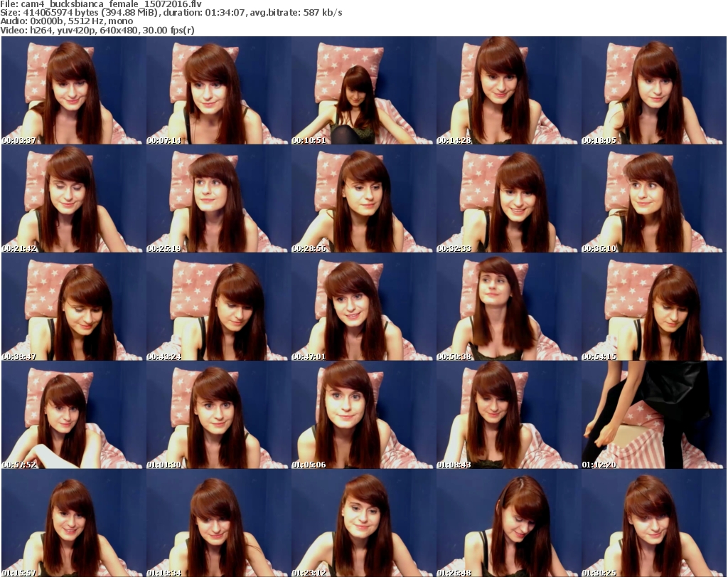Select the thumbnail stamped 00:21:42
Viewport: 728px width, 577px height.
tap(74, 198)
